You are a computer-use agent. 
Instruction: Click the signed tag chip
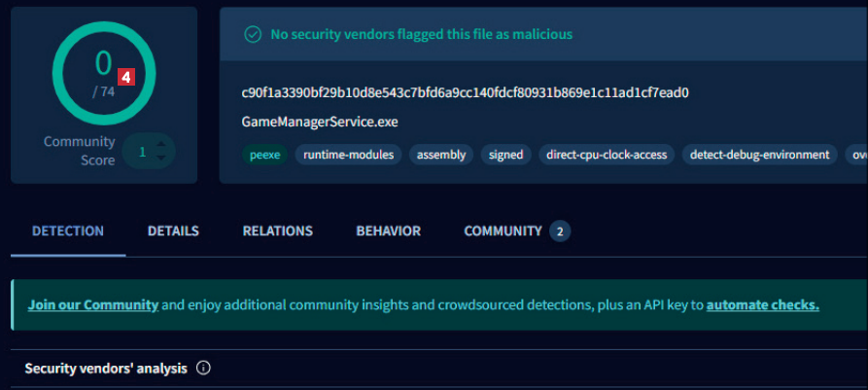505,154
